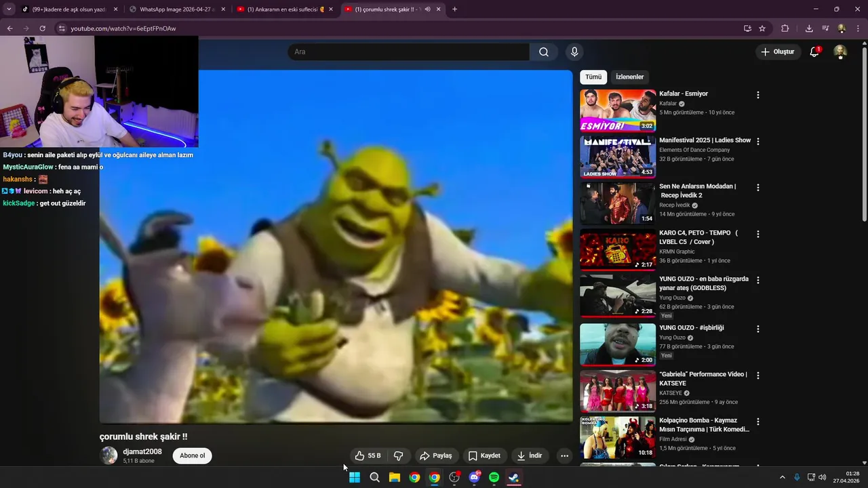
Task: Click the taskbar volume speaker icon
Action: pyautogui.click(x=823, y=477)
